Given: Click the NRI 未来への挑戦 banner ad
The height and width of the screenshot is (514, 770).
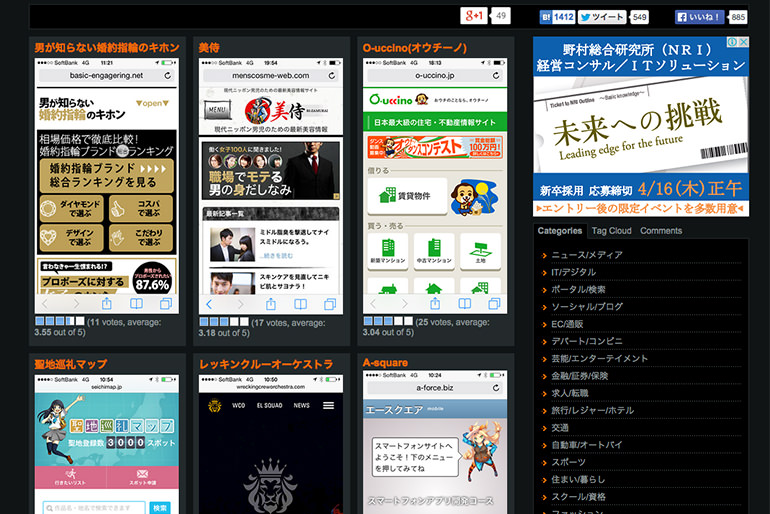Looking at the screenshot, I should tap(641, 126).
